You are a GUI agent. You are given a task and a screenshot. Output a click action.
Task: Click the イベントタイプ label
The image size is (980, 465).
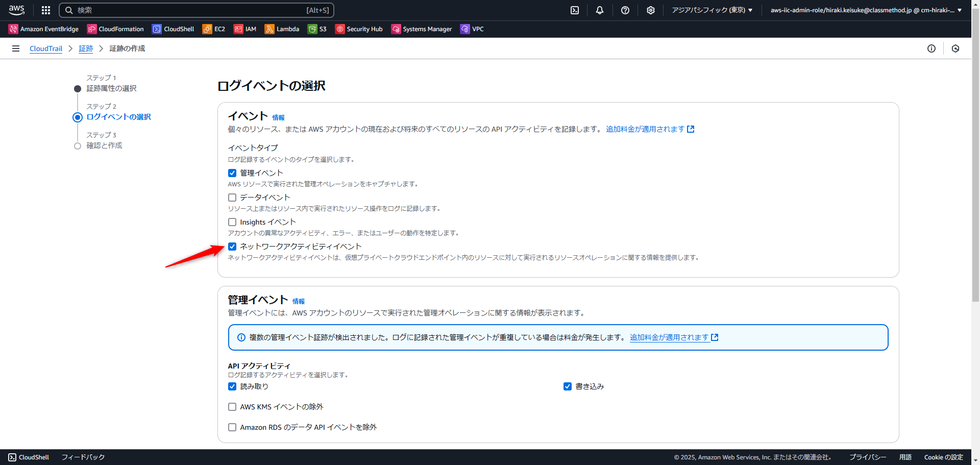pyautogui.click(x=253, y=148)
